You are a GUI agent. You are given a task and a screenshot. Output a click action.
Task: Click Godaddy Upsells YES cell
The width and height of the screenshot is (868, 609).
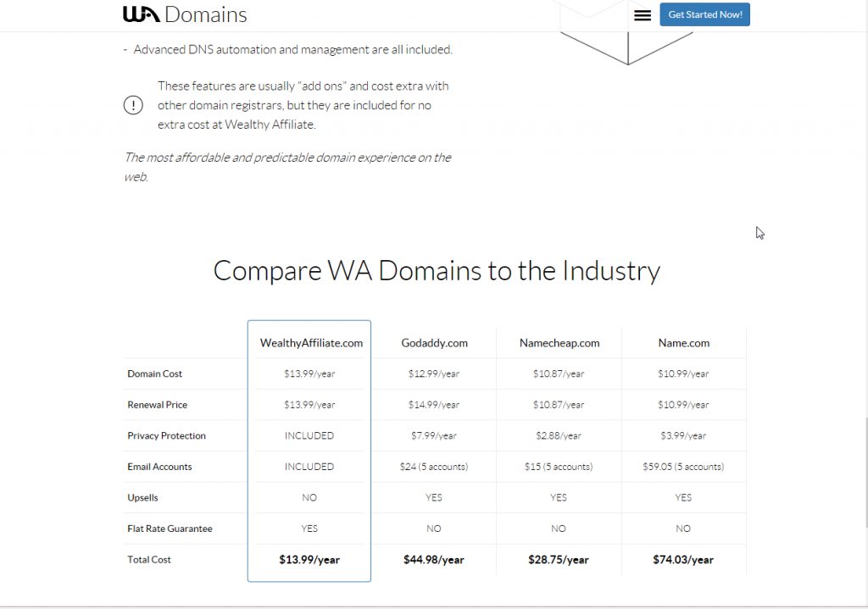[433, 498]
